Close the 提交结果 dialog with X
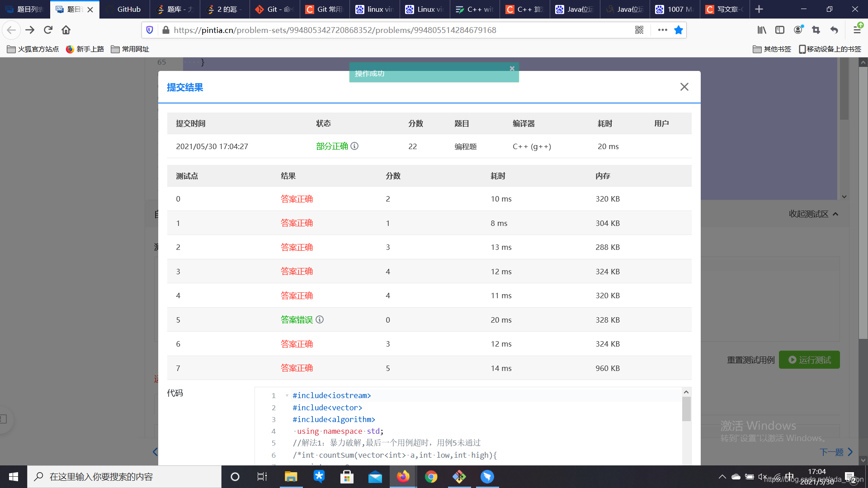The height and width of the screenshot is (488, 868). [x=684, y=87]
